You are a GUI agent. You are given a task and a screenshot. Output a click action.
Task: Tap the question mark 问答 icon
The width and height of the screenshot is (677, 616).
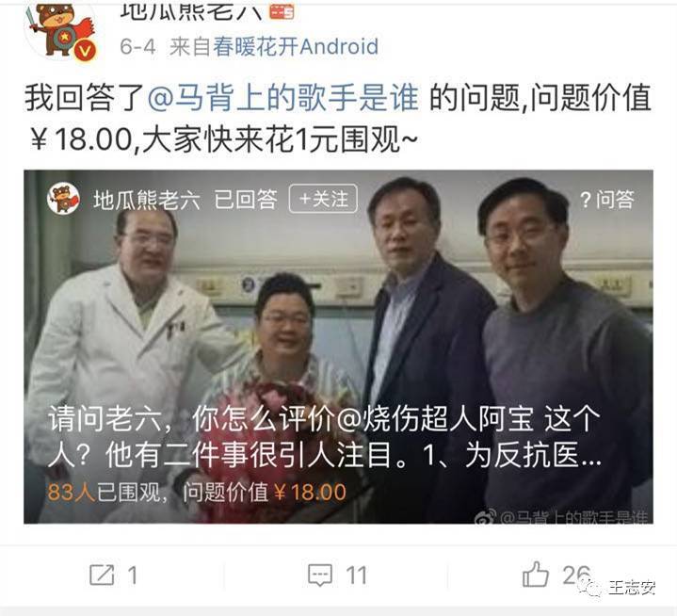tap(606, 200)
